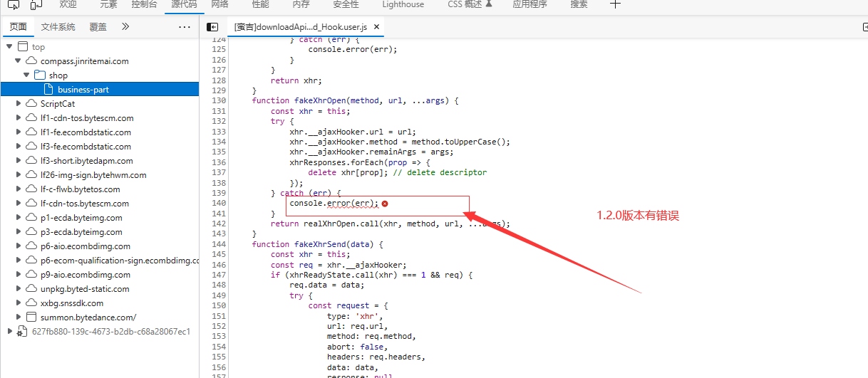Select the business-part file in the tree

pos(83,90)
